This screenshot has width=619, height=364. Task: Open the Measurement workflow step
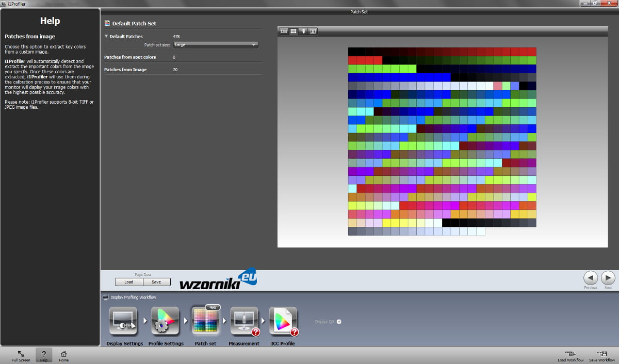tap(244, 322)
